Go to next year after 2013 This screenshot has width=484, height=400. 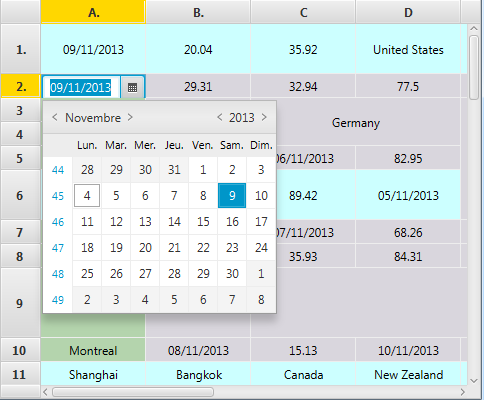(x=264, y=117)
